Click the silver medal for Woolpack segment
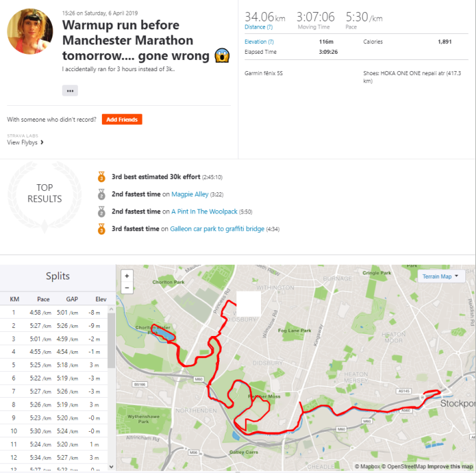 (102, 212)
